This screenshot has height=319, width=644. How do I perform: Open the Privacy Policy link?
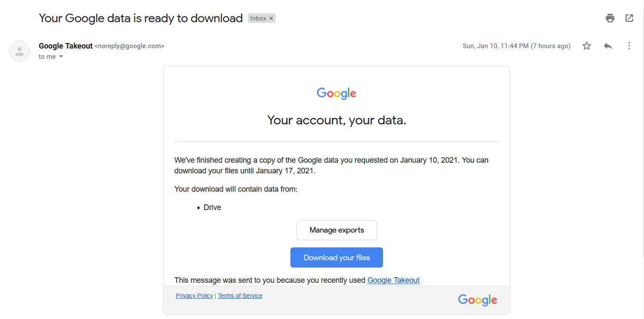coord(194,295)
